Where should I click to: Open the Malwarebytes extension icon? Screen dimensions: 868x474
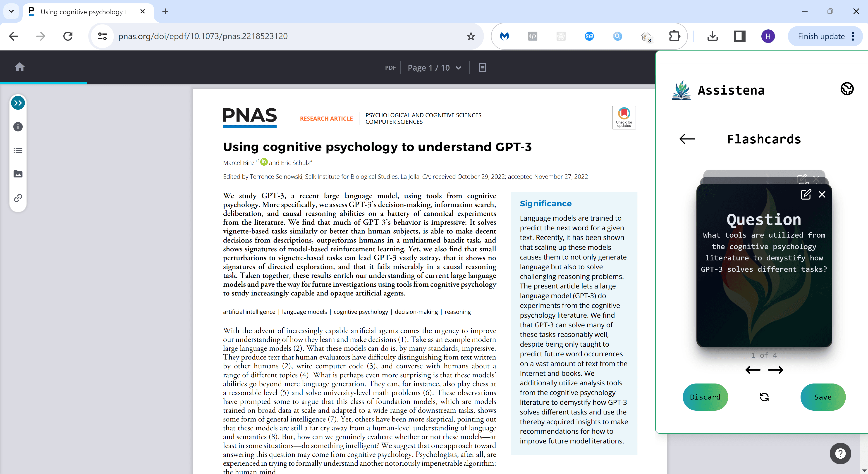(504, 36)
